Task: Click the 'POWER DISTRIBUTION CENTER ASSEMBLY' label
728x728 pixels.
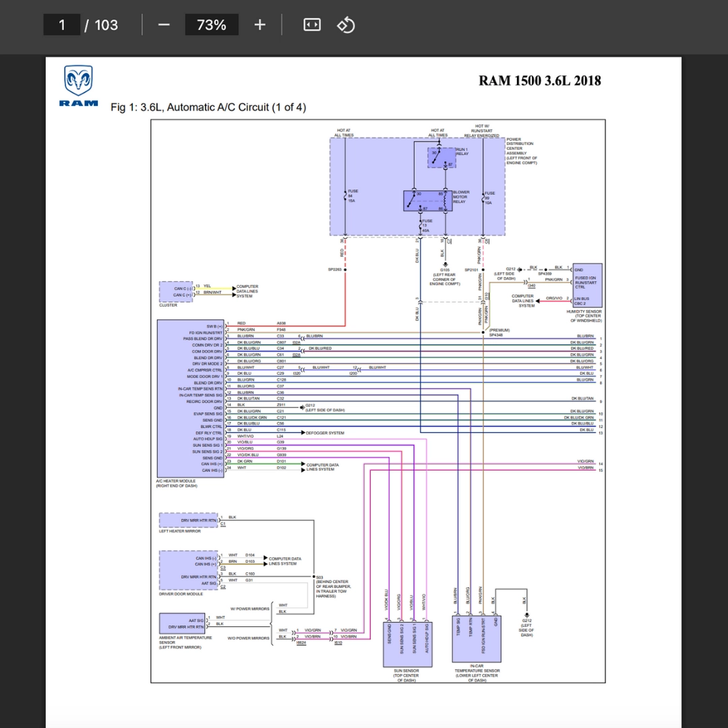Action: [x=521, y=151]
